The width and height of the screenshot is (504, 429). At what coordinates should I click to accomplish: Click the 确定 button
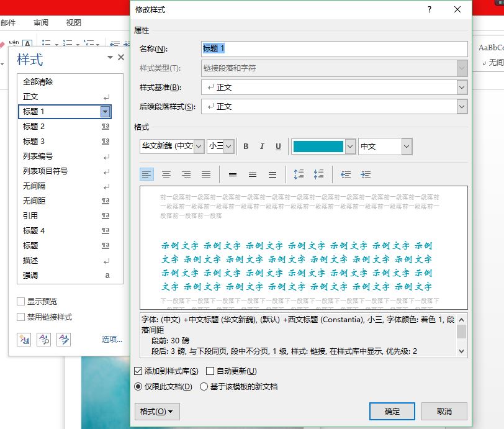pos(392,411)
